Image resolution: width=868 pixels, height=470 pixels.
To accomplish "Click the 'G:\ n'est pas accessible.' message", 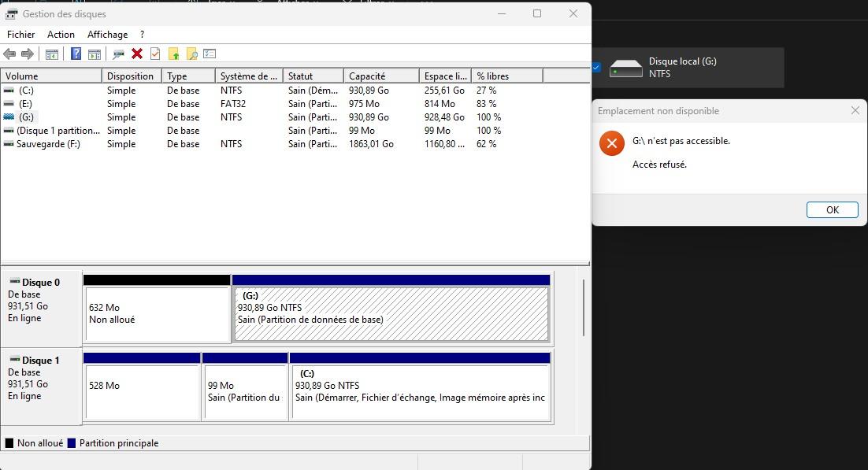I will (x=681, y=141).
